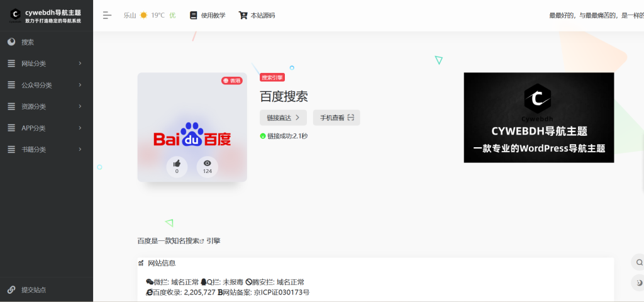Click the QR scan icon in 手机查看
Viewport: 644px width, 302px height.
pyautogui.click(x=350, y=118)
